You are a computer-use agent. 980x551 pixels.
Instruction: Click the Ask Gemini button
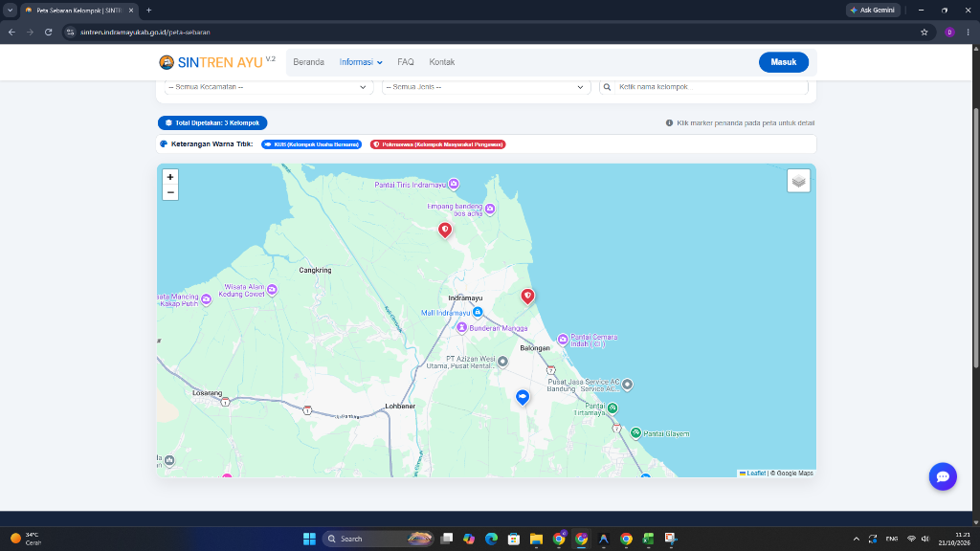(x=873, y=10)
